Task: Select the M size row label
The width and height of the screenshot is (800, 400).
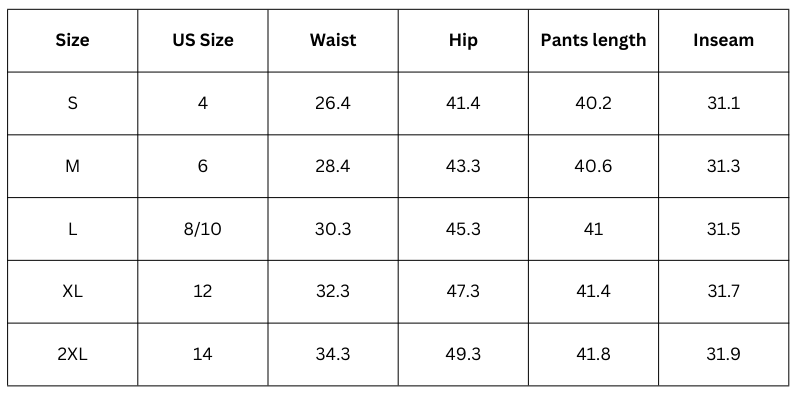Action: coord(72,166)
